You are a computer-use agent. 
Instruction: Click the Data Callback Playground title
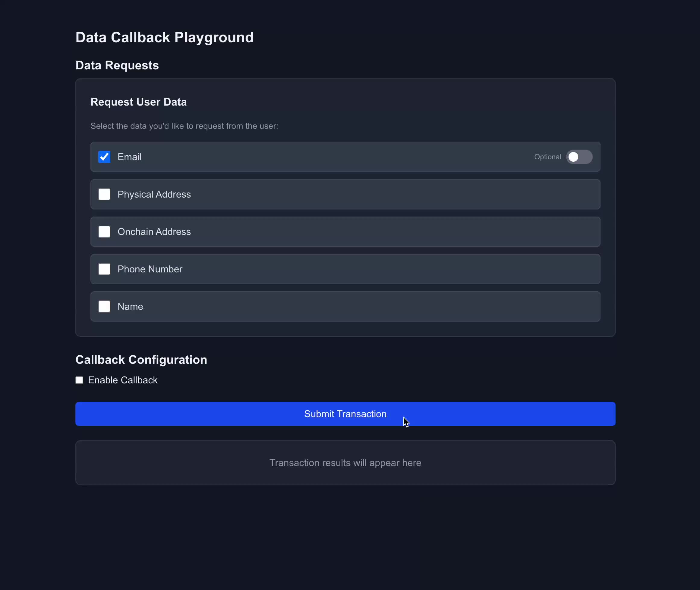pos(165,37)
